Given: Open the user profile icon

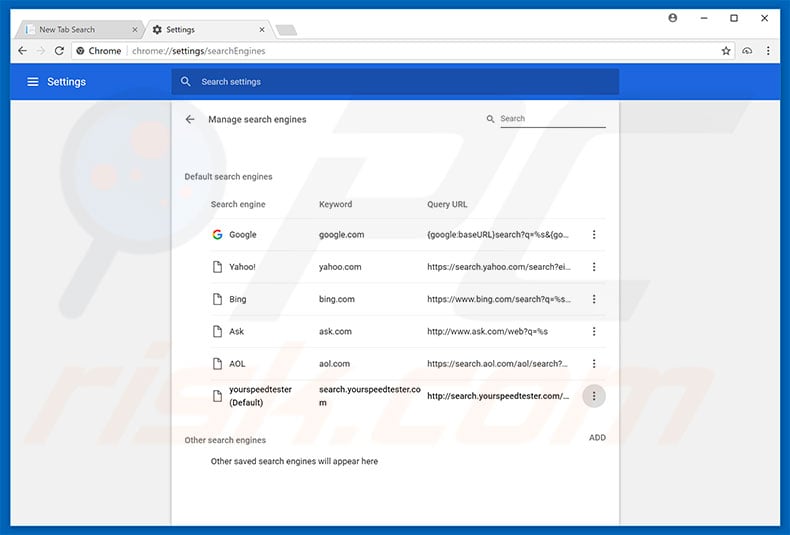Looking at the screenshot, I should pos(673,18).
